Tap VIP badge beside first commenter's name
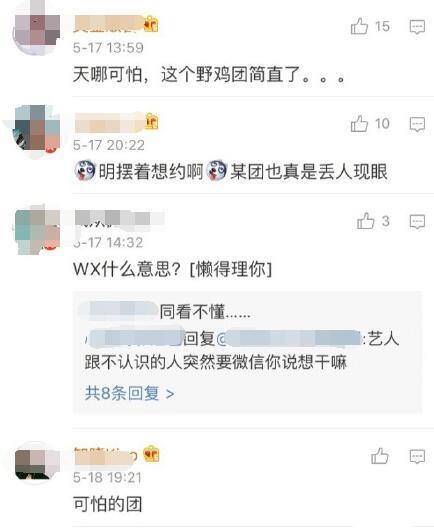This screenshot has height=528, width=434. (151, 24)
